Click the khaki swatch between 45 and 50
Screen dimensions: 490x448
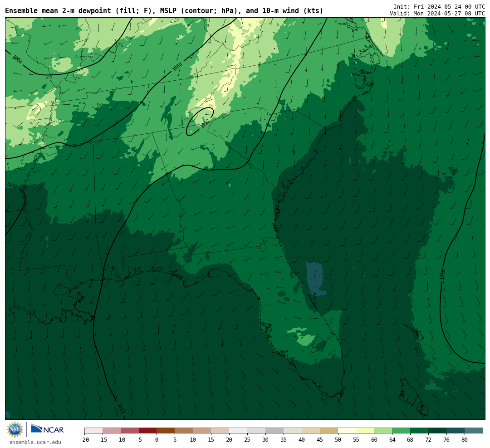click(x=329, y=431)
